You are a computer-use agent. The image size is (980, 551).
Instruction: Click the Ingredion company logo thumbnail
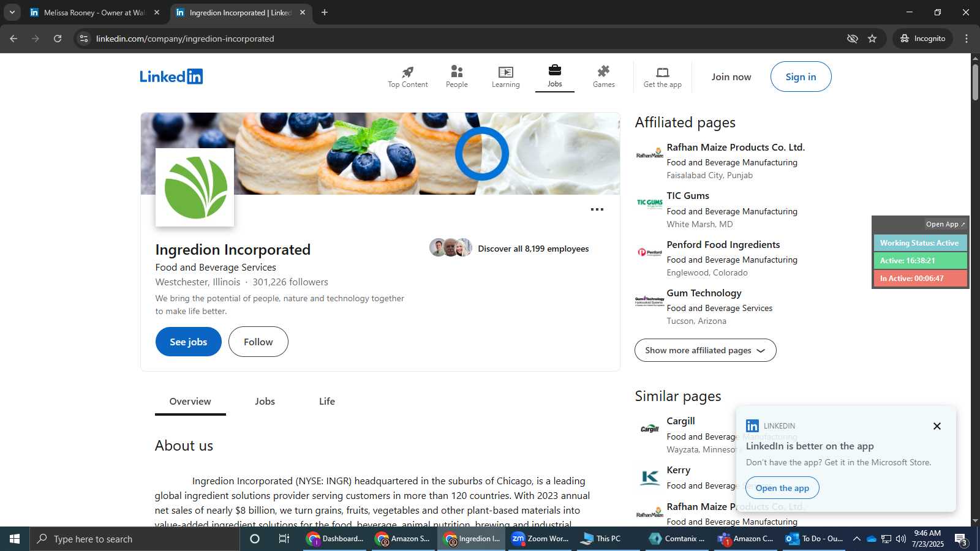point(195,187)
